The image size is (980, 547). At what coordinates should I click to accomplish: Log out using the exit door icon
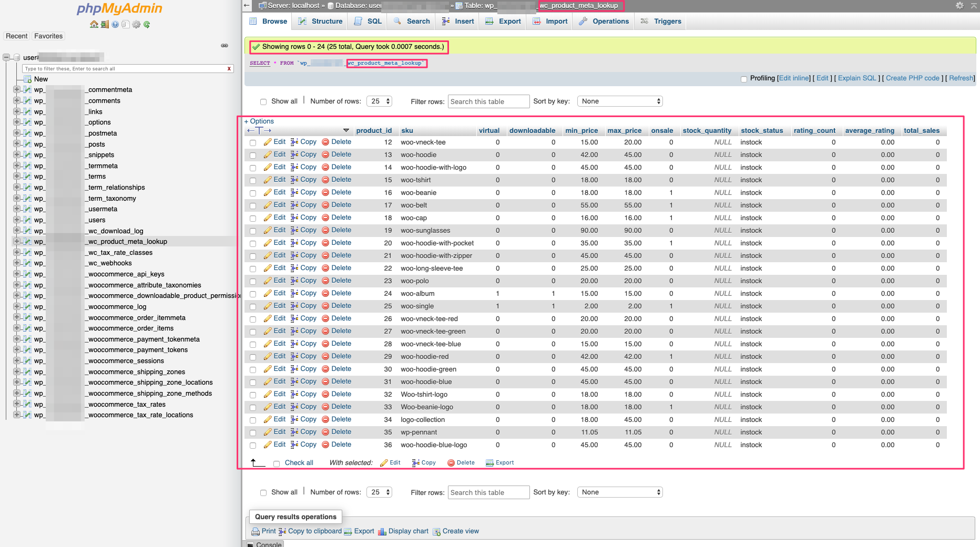tap(105, 24)
